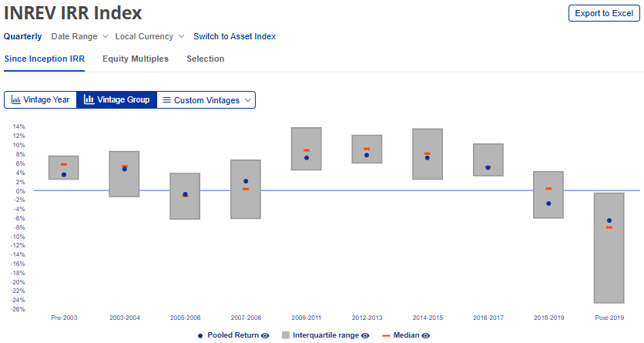Click the 14% y-axis label
The width and height of the screenshot is (644, 343).
19,126
